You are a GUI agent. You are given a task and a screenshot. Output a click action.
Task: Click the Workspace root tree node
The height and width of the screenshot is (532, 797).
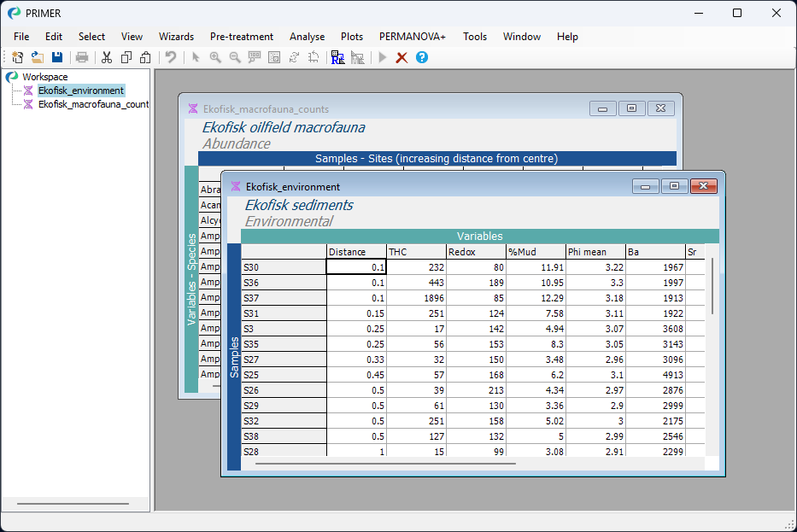click(x=44, y=77)
